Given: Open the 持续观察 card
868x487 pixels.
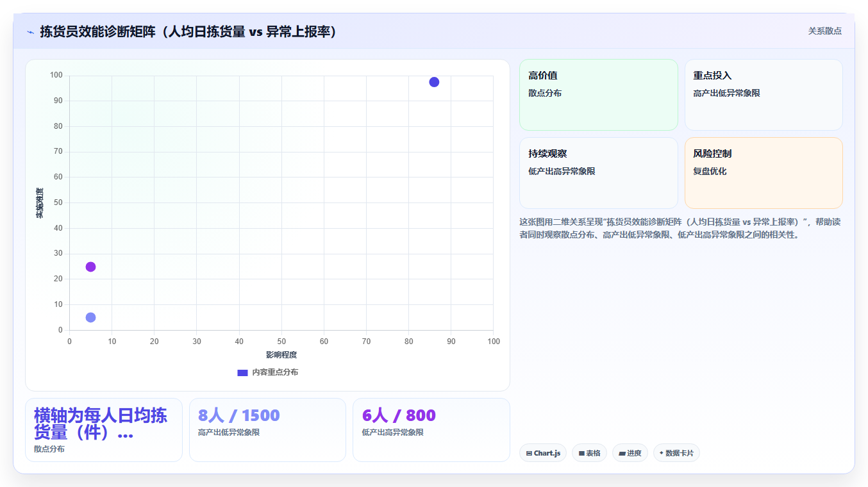Looking at the screenshot, I should coord(598,173).
